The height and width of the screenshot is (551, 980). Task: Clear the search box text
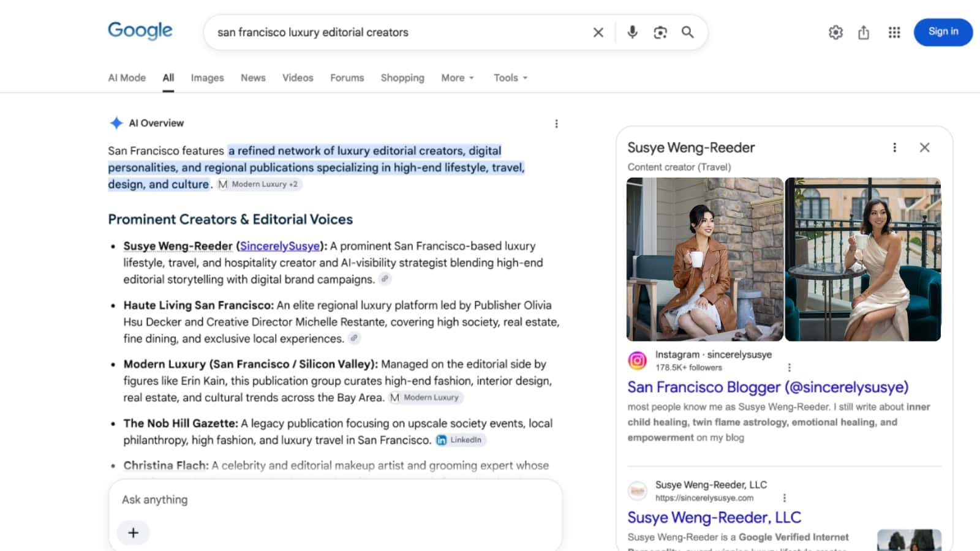click(598, 32)
